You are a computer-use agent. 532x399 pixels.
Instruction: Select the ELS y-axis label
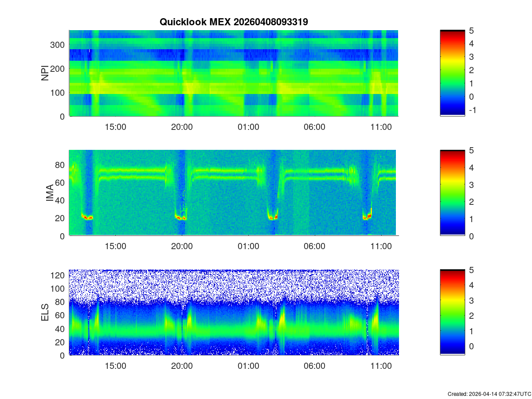point(45,313)
